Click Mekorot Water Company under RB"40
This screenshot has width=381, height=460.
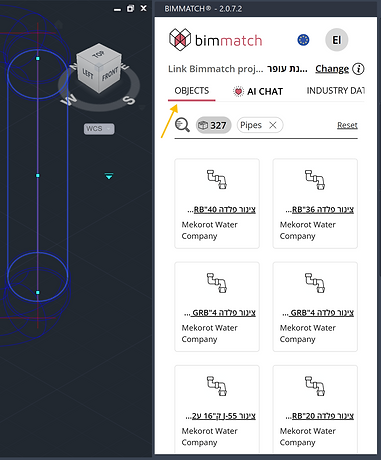tap(210, 230)
